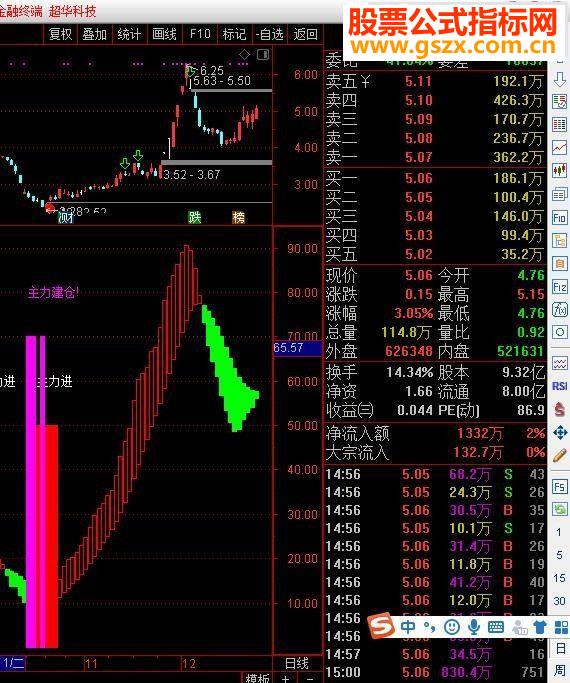Image resolution: width=570 pixels, height=683 pixels.
Task: Click the Sogou S logo on the input bar
Action: 381,626
